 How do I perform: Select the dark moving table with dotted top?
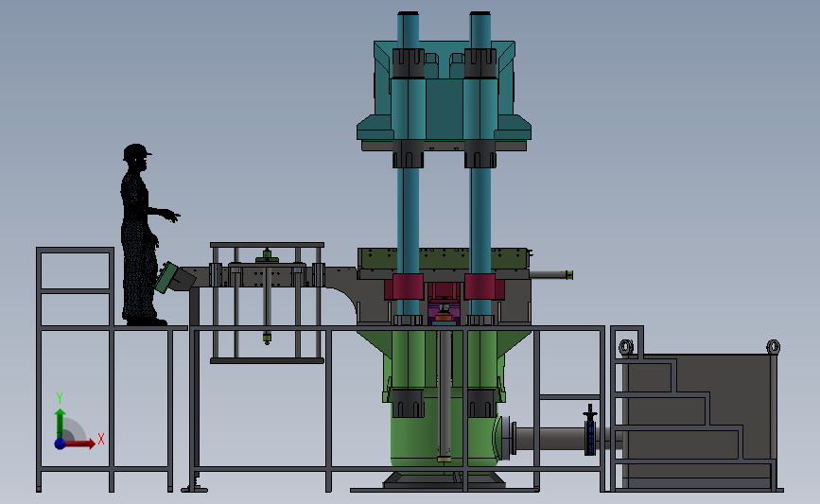point(444,260)
